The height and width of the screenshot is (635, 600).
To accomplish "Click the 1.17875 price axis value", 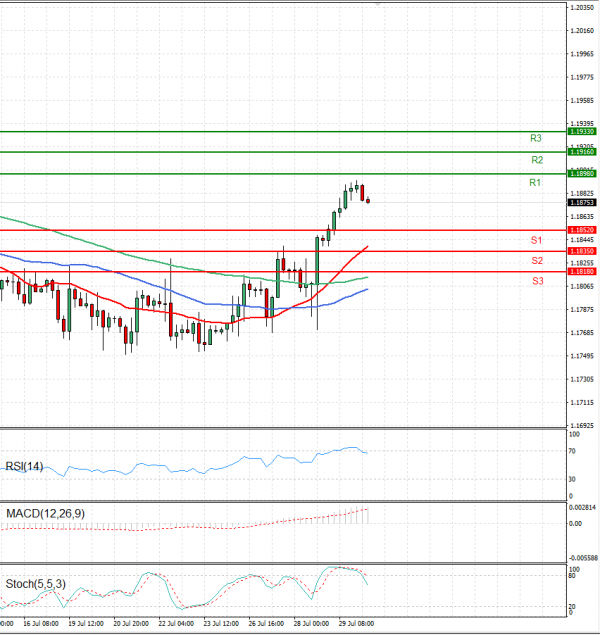I will pyautogui.click(x=582, y=309).
